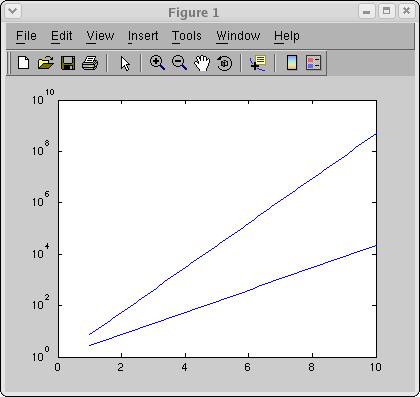420x397 pixels.
Task: Activate the Zoom In magnifier tool
Action: click(x=157, y=63)
